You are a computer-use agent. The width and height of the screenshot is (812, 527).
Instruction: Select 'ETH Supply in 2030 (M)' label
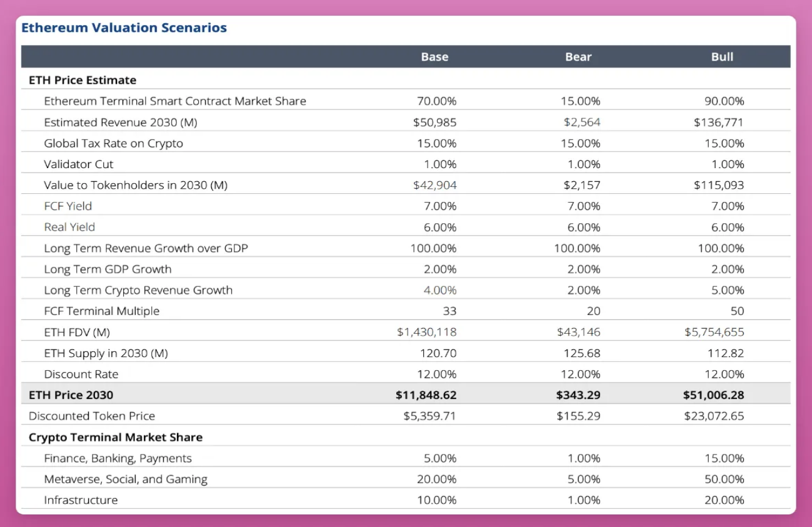point(106,353)
